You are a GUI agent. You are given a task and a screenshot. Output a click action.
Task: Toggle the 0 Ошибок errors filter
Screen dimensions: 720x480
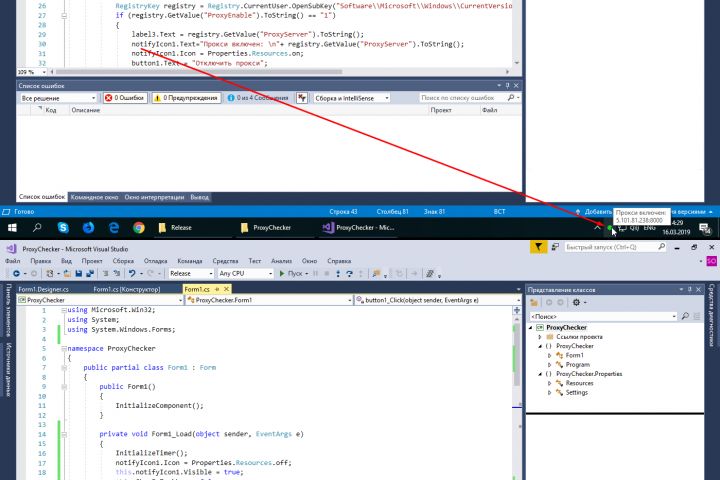(x=125, y=98)
